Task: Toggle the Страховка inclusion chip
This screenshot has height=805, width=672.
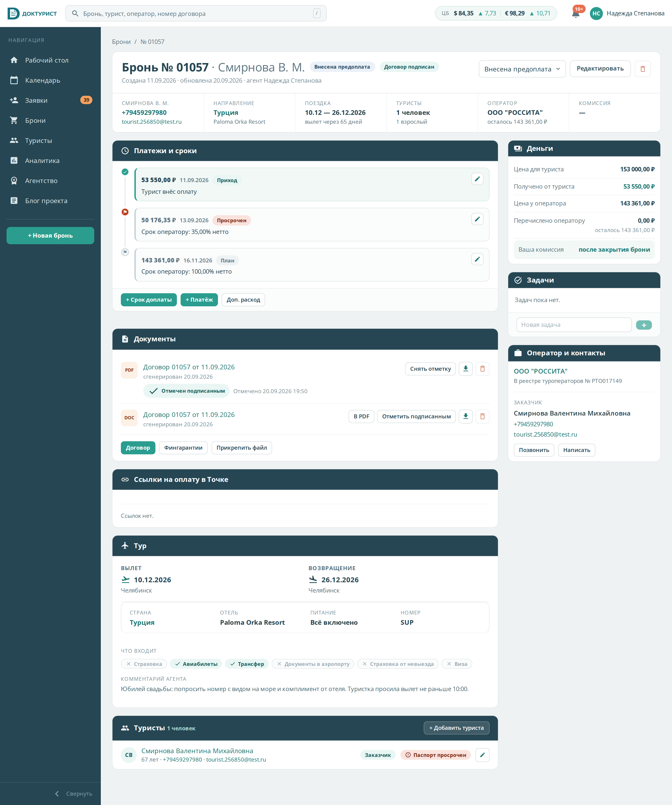Action: [144, 664]
